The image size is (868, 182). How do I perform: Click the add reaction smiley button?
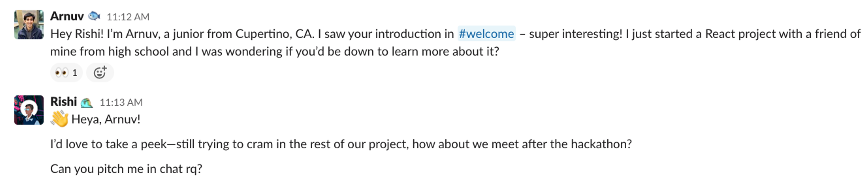(100, 72)
